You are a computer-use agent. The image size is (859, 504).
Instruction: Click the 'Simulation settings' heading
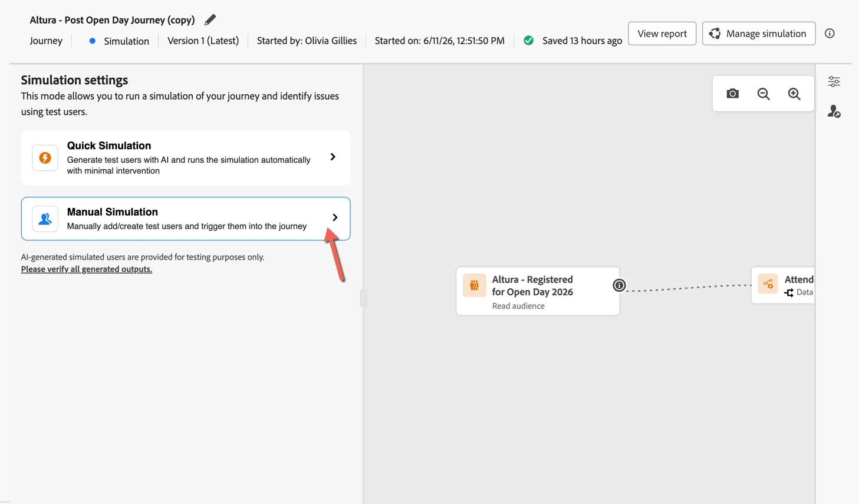[x=74, y=80]
